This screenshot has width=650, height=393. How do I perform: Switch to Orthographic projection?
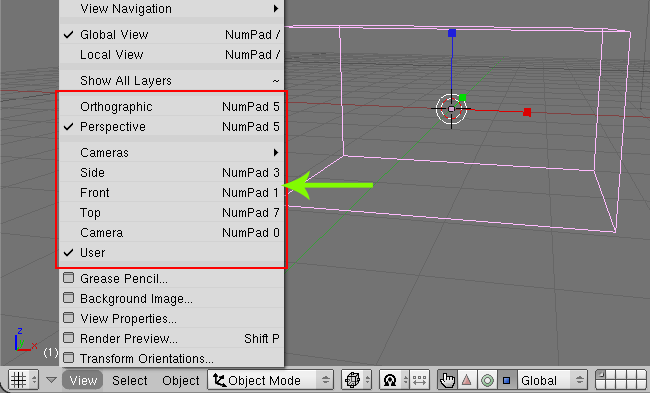point(172,107)
